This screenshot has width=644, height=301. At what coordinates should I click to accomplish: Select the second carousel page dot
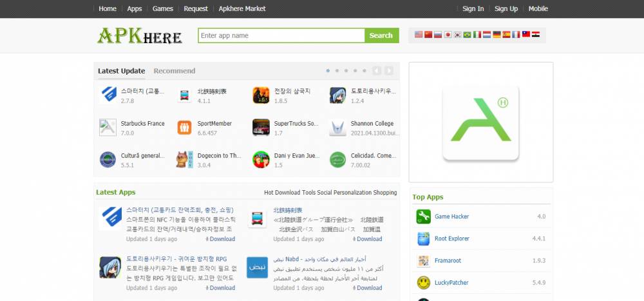coord(337,71)
